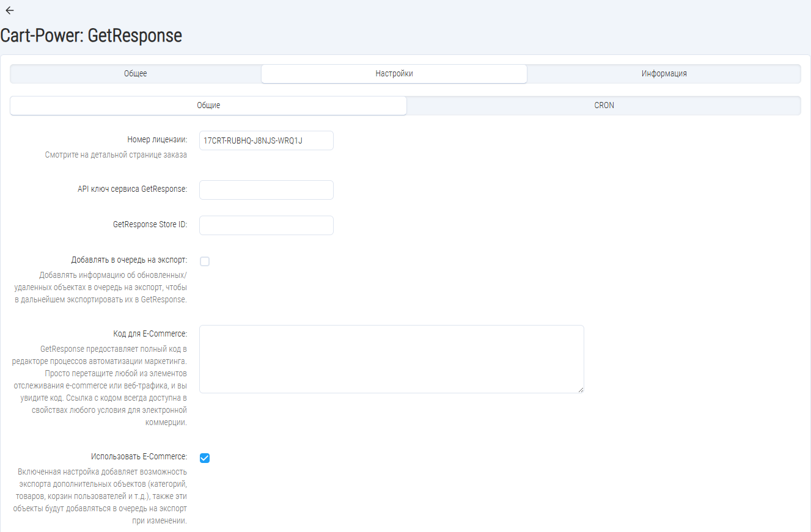Go back using the arrow icon
Viewport: 811px width, 532px height.
pyautogui.click(x=9, y=10)
